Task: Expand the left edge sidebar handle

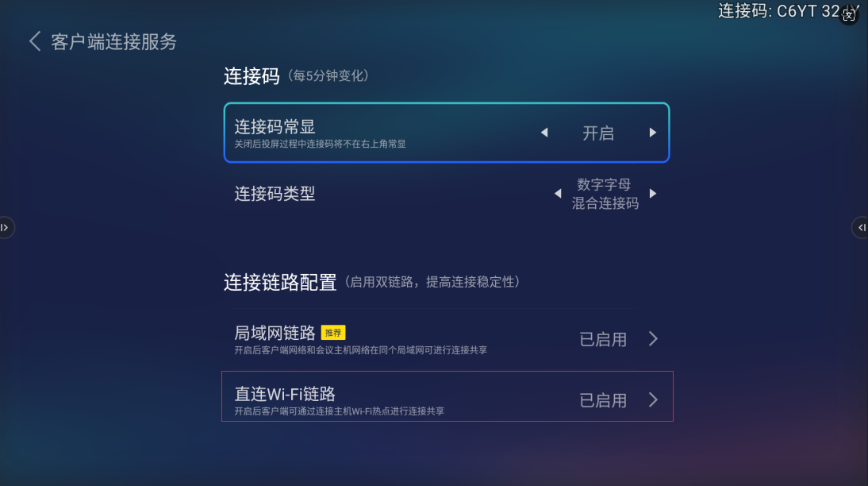Action: coord(6,228)
